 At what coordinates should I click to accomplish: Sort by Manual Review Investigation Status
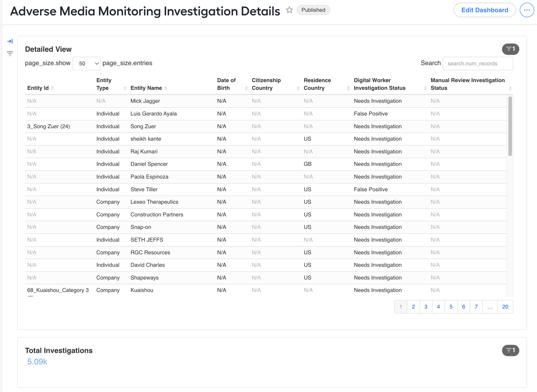510,88
